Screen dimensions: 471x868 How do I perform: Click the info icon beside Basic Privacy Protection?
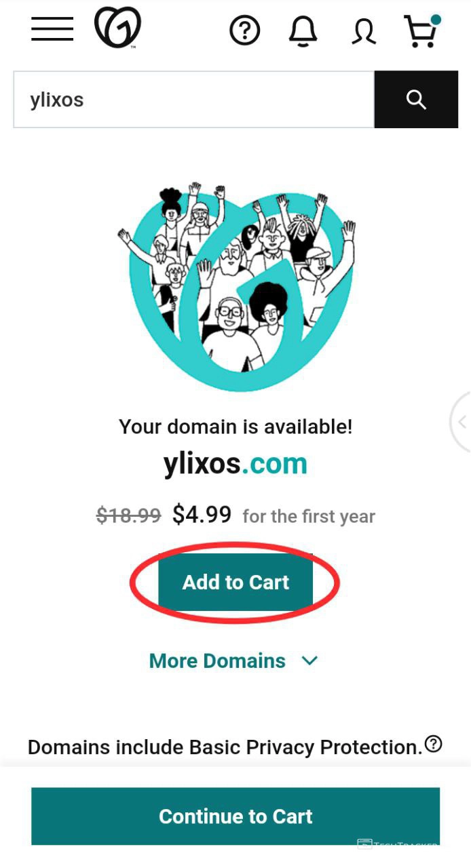(433, 745)
